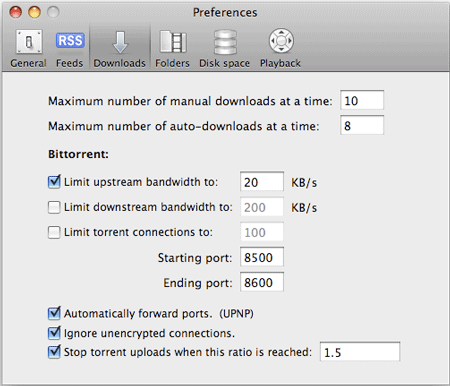Click the Starting port field 8500
This screenshot has width=450, height=386.
pyautogui.click(x=262, y=257)
